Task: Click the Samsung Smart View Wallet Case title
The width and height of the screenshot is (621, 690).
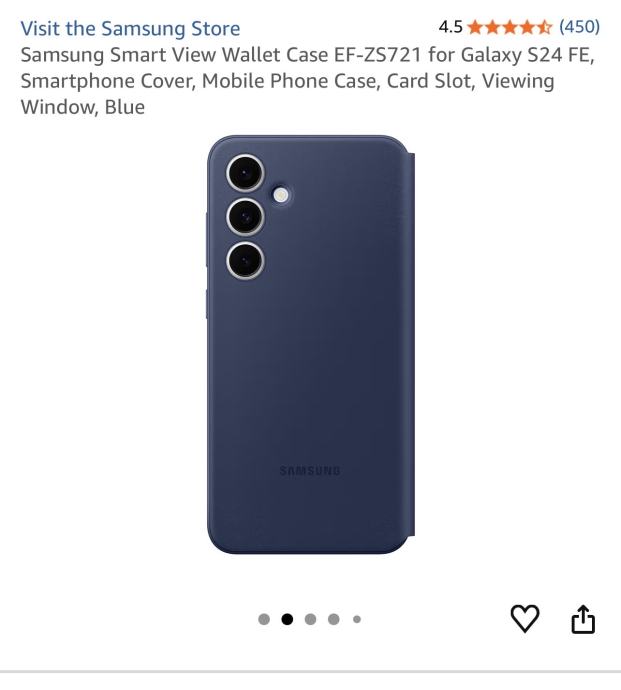Action: [x=308, y=81]
